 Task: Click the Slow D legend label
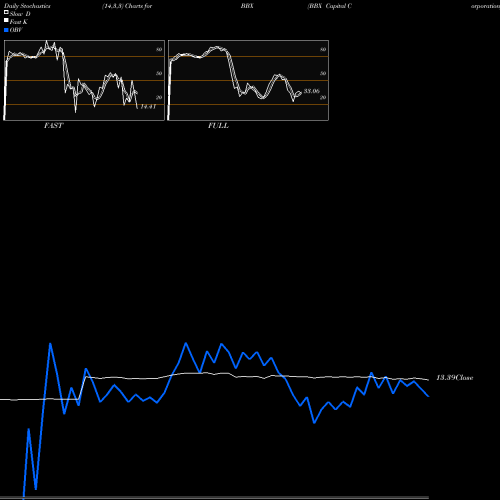(20, 14)
